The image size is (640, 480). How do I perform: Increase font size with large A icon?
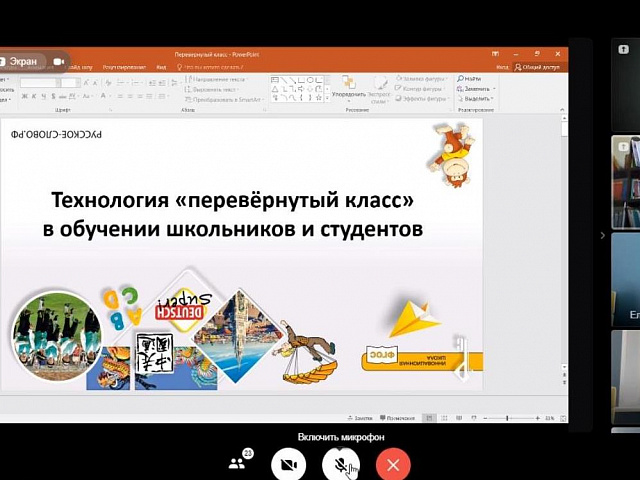[86, 83]
